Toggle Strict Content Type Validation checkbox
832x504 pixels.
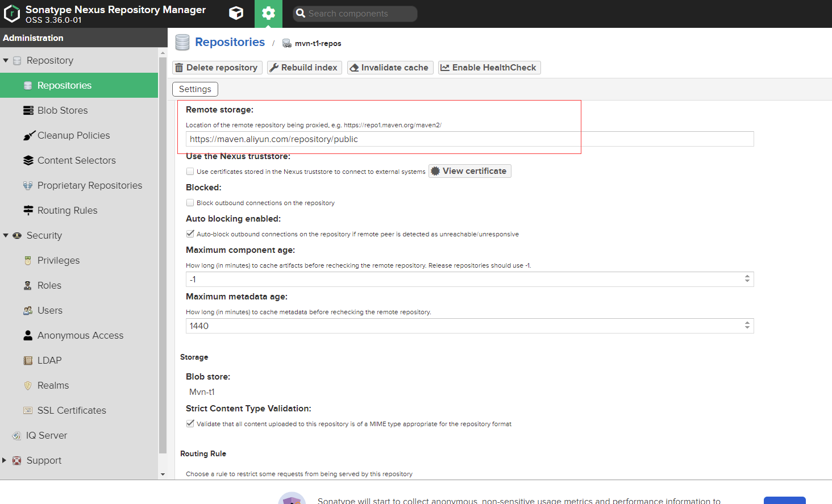[190, 423]
